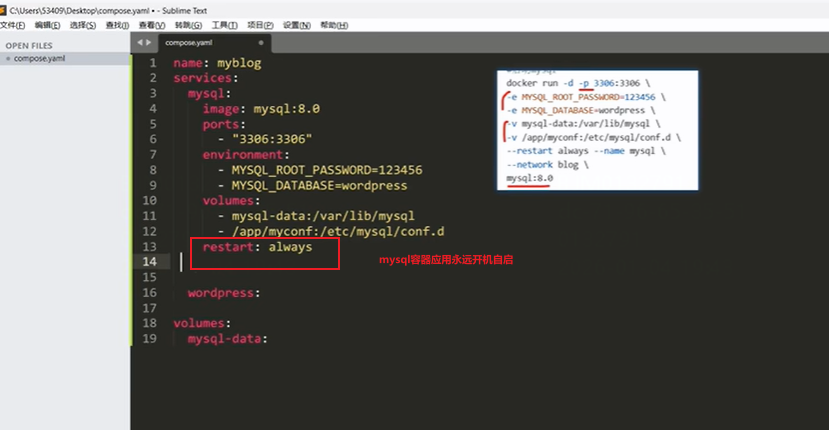Click /app/myconf:/etc/mysql/conf.d entry
This screenshot has width=829, height=430.
point(338,232)
